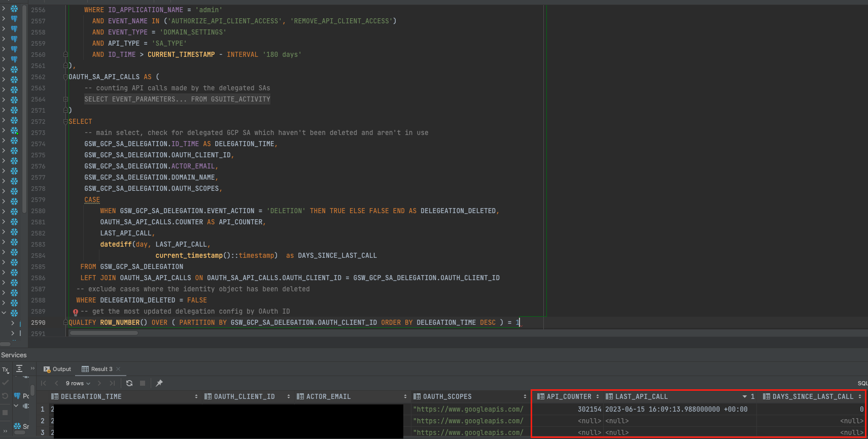Close the Result 3 tab
This screenshot has width=868, height=439.
[x=118, y=369]
